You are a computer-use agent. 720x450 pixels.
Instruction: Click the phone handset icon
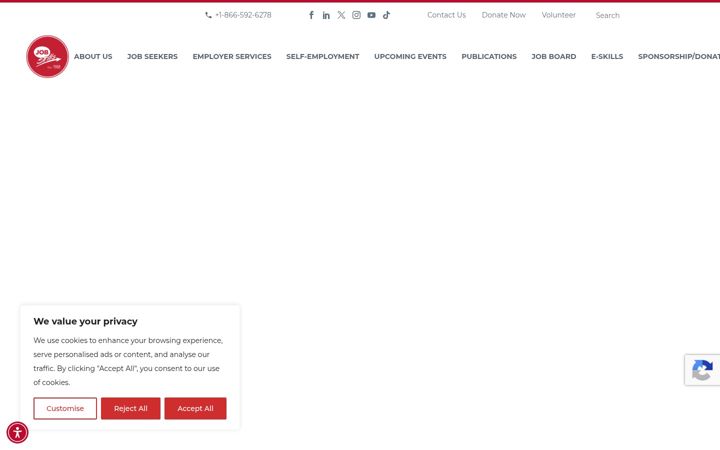click(208, 15)
